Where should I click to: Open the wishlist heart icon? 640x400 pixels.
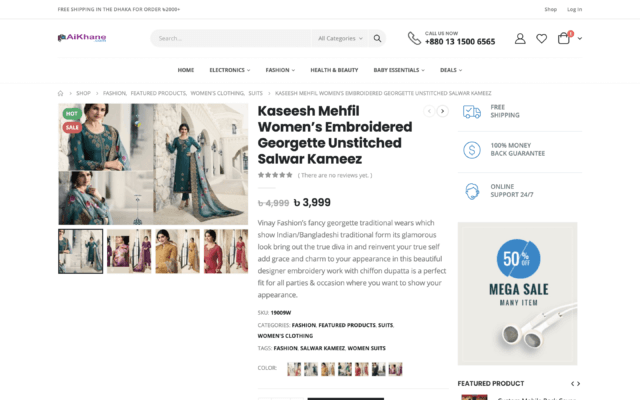point(541,38)
